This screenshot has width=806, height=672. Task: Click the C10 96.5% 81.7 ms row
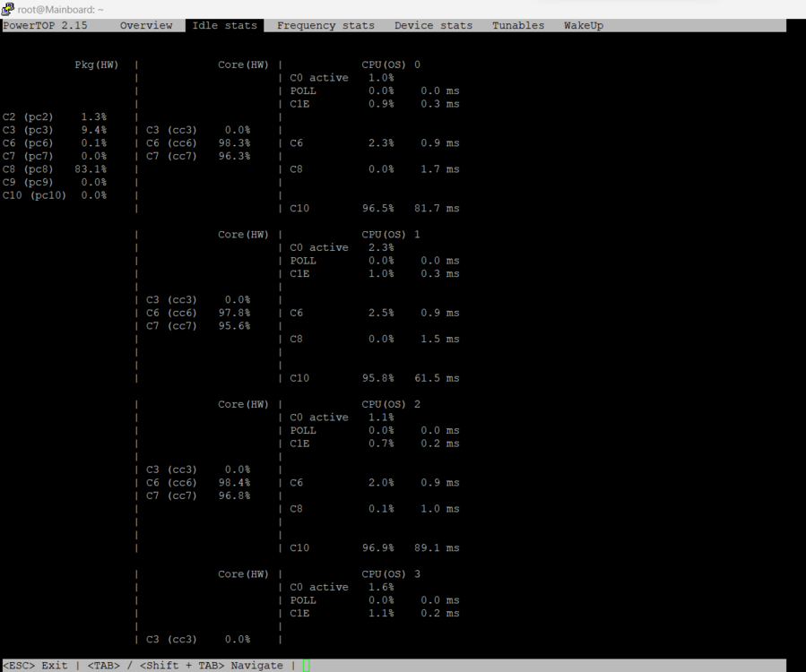pyautogui.click(x=375, y=209)
